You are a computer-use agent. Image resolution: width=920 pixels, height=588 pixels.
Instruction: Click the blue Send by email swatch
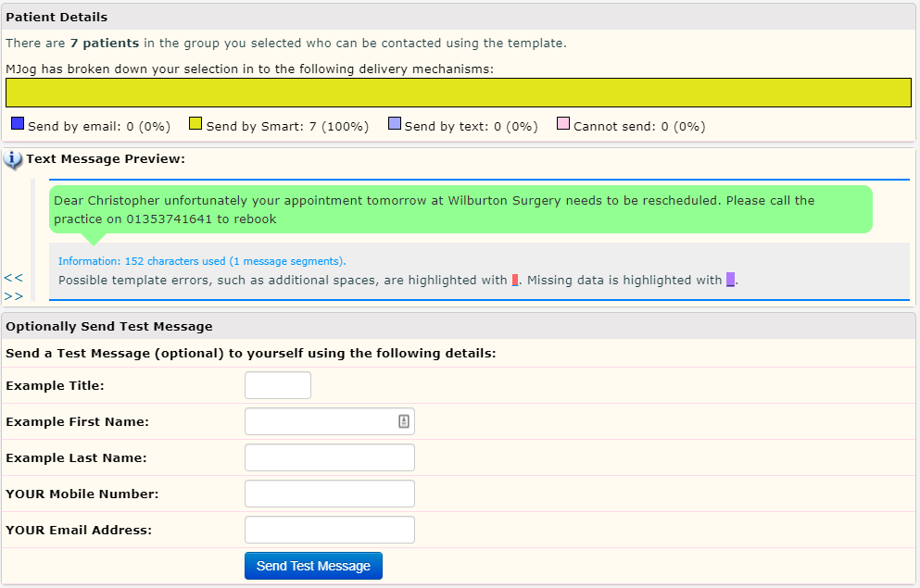click(18, 124)
